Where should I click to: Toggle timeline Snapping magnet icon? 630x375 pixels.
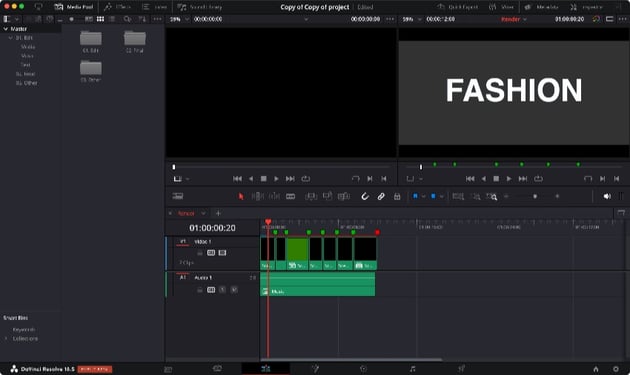click(x=365, y=196)
